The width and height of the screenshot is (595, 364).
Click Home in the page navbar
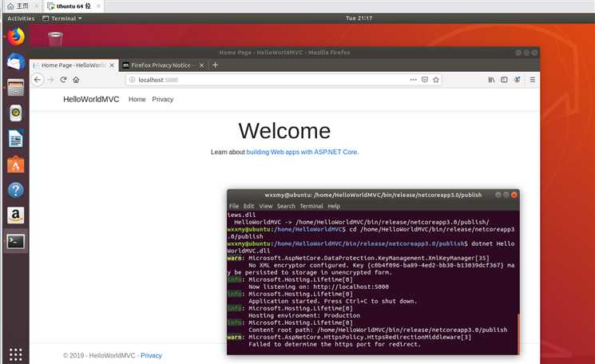137,99
